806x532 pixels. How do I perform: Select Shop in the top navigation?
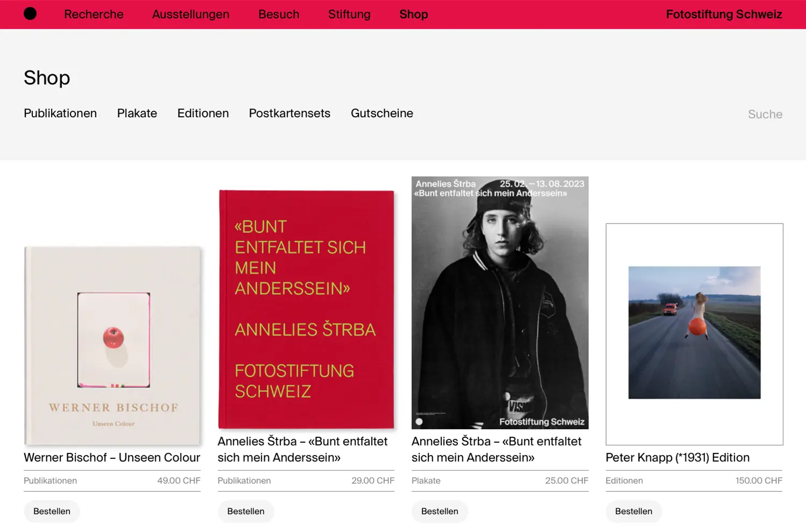(x=414, y=15)
